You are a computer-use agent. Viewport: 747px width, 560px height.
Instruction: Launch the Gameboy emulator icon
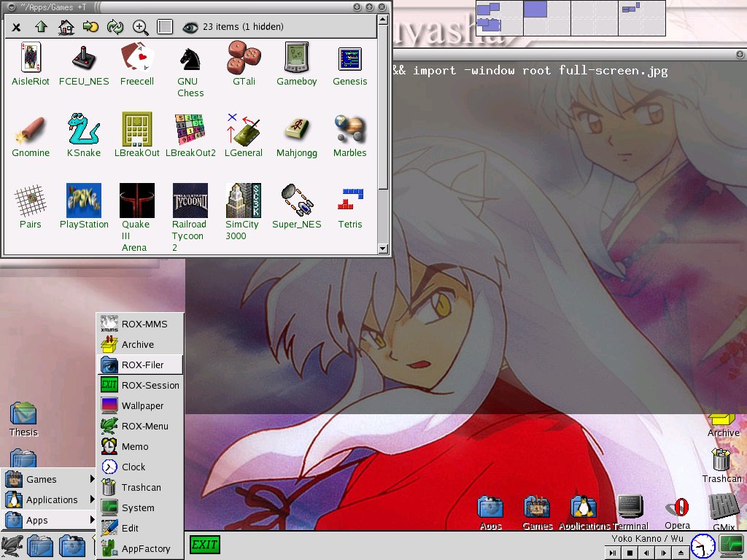297,64
